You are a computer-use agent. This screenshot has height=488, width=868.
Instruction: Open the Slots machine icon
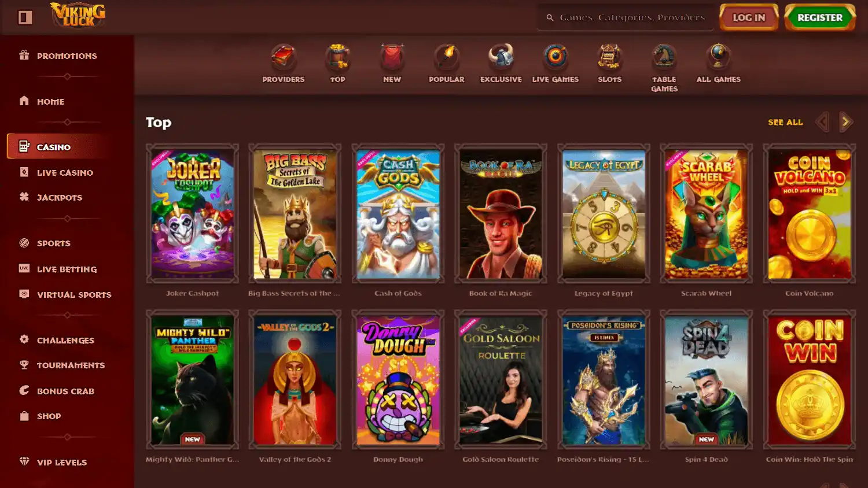pos(609,57)
